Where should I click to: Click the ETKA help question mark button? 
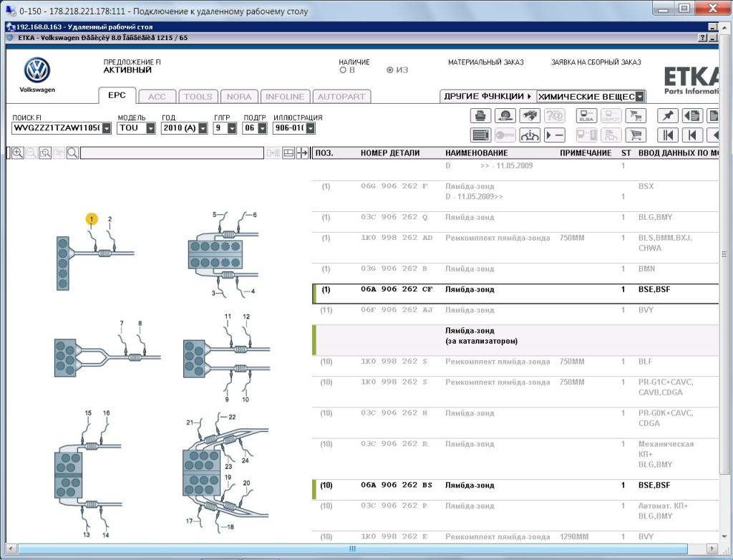[x=703, y=38]
